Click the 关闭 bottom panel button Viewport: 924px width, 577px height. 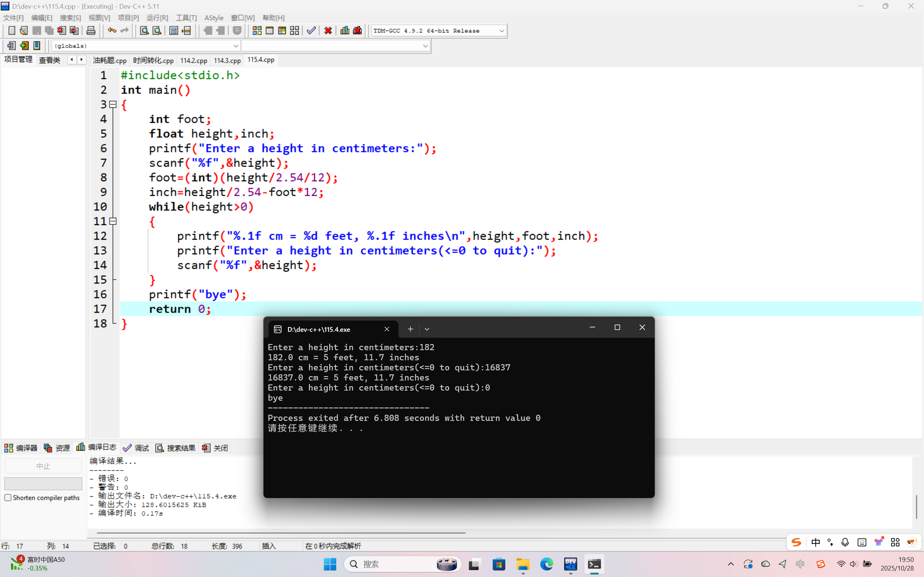click(x=215, y=448)
